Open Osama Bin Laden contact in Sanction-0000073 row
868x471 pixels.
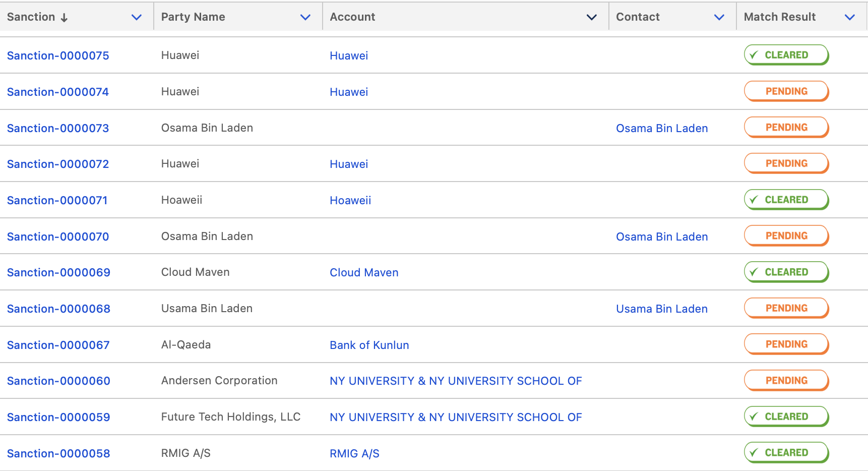[662, 128]
